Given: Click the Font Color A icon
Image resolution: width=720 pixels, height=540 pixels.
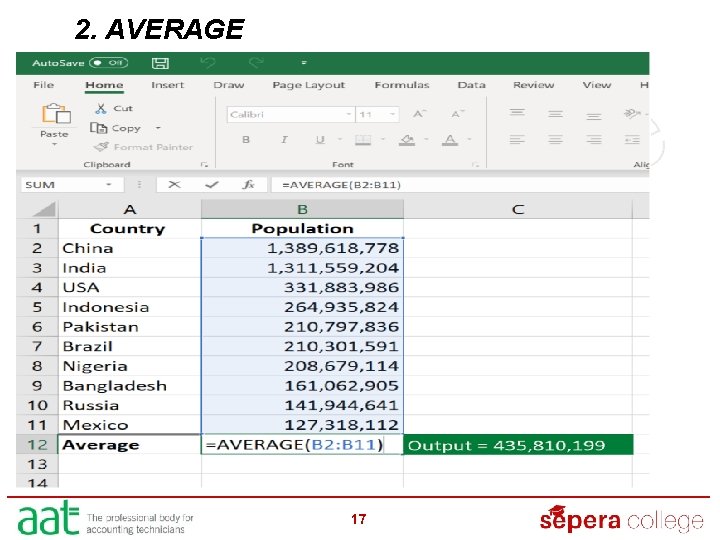Looking at the screenshot, I should (450, 140).
